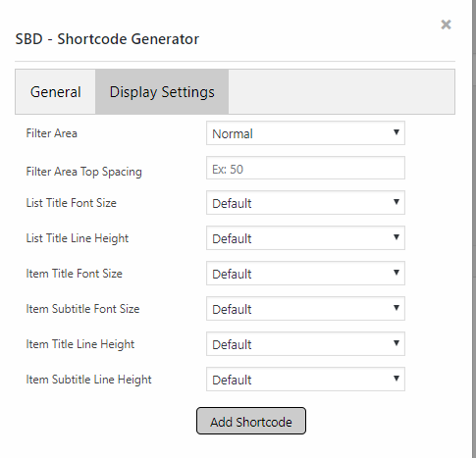Expand the List Title Font Size dropdown

pyautogui.click(x=305, y=203)
